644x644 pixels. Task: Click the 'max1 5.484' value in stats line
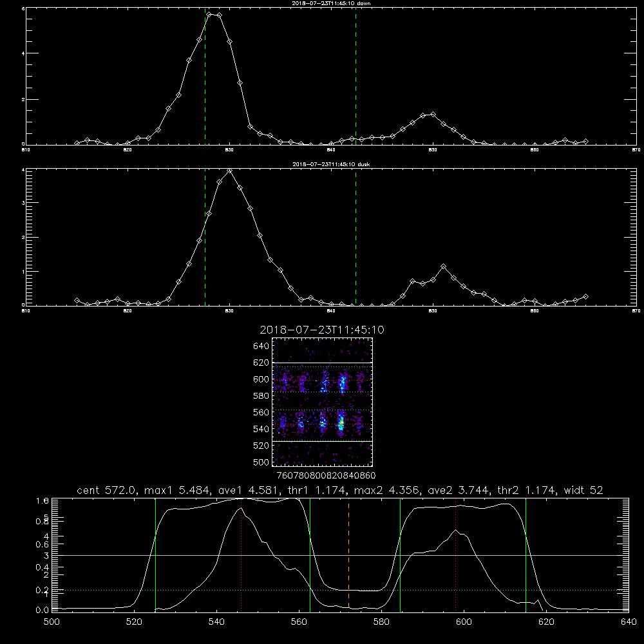pos(178,490)
